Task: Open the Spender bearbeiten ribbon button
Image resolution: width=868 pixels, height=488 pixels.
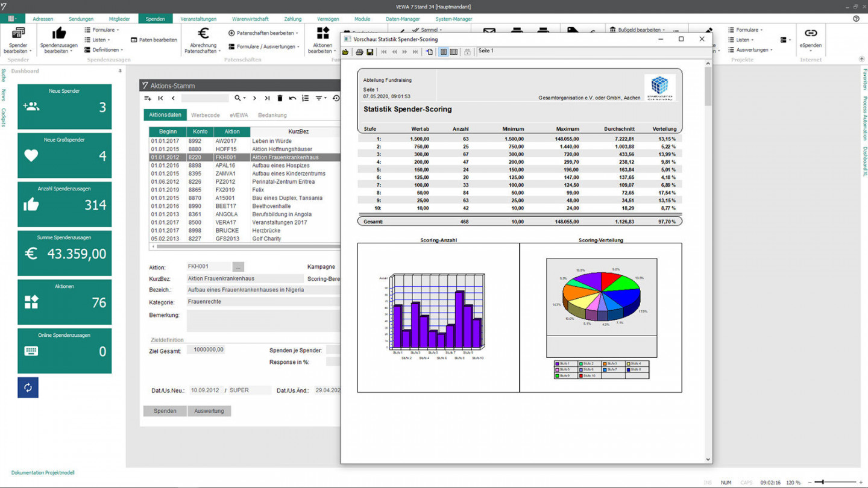Action: (x=18, y=40)
